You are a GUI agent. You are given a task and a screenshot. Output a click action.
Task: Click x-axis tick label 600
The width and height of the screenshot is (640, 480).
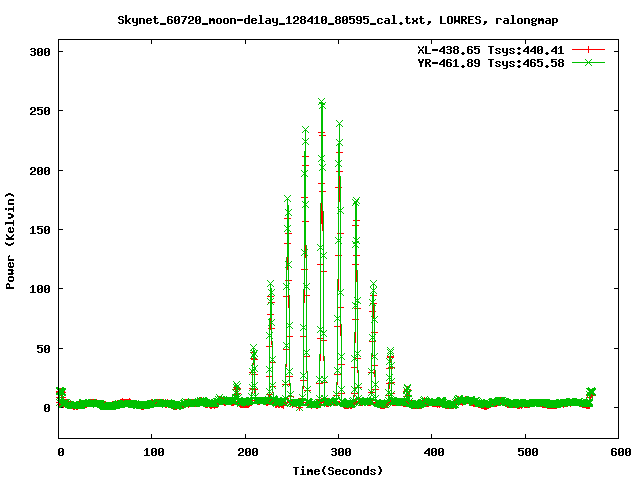(x=621, y=452)
